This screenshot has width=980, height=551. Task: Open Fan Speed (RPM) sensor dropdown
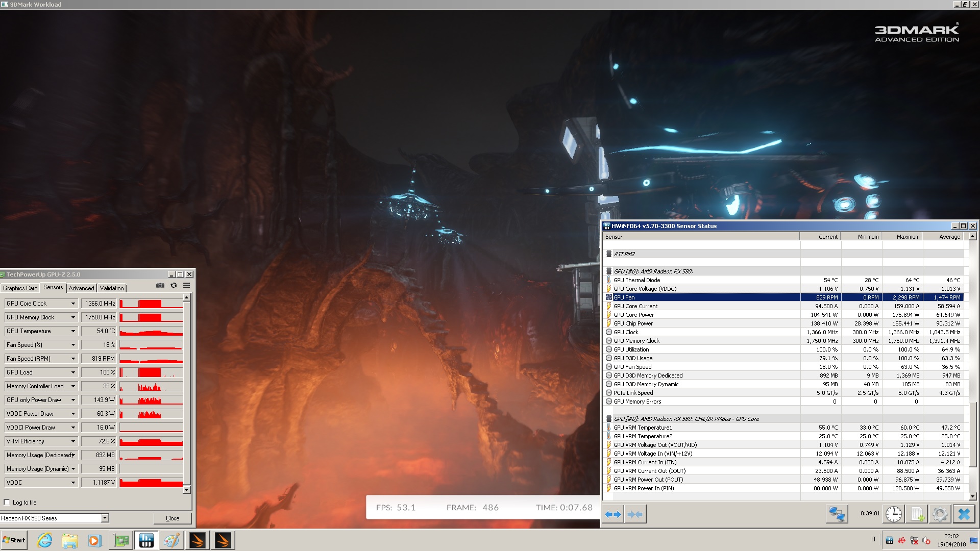[x=73, y=359]
